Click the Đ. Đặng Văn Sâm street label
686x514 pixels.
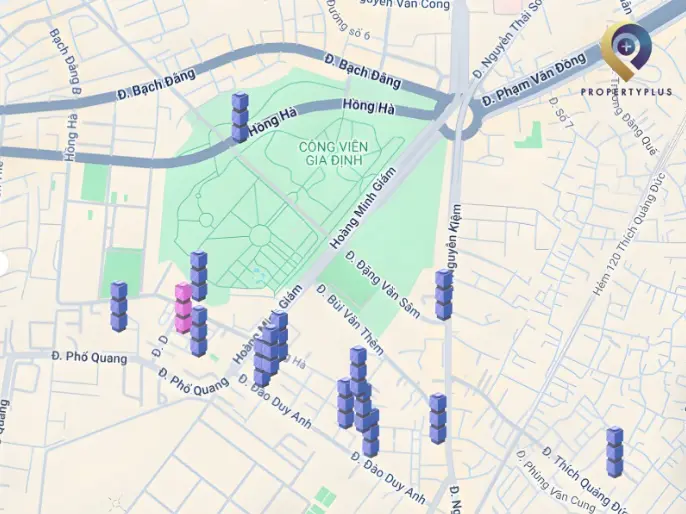(x=382, y=284)
